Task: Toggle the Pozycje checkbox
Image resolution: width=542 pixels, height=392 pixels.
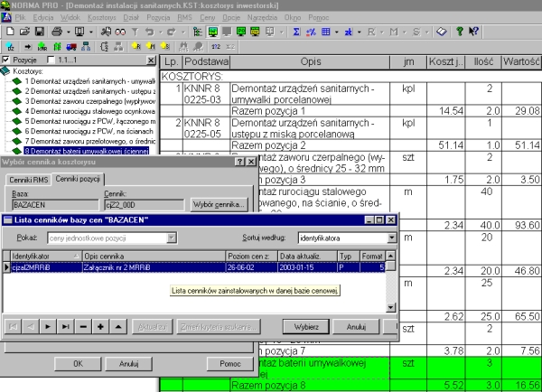Action: pyautogui.click(x=8, y=60)
